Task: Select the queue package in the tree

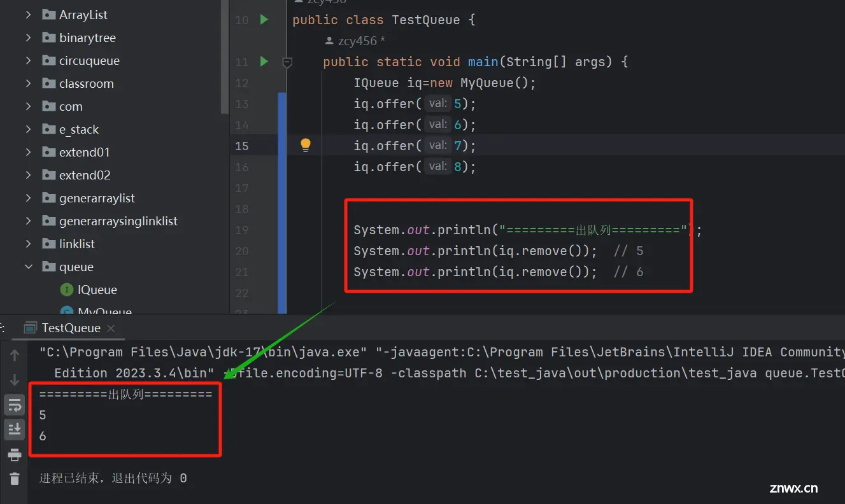Action: pos(76,267)
